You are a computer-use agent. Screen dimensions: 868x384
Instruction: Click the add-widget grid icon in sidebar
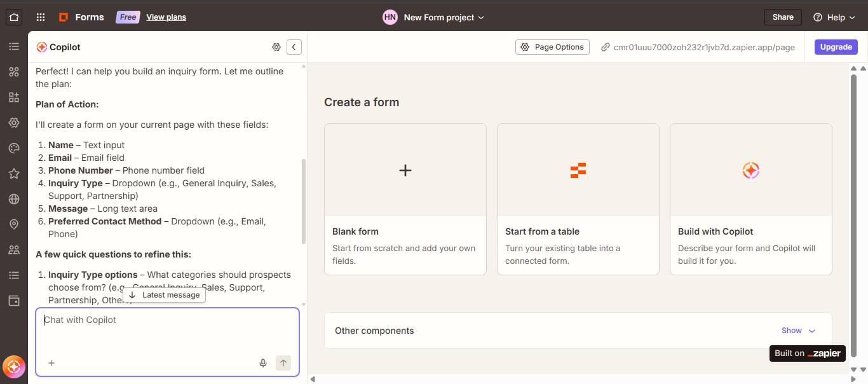point(14,97)
